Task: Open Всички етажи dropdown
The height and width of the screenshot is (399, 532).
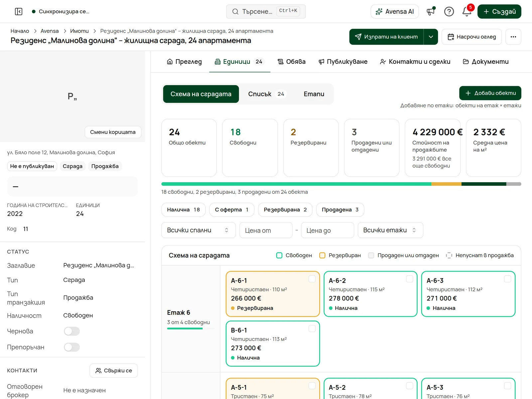Action: pos(390,230)
